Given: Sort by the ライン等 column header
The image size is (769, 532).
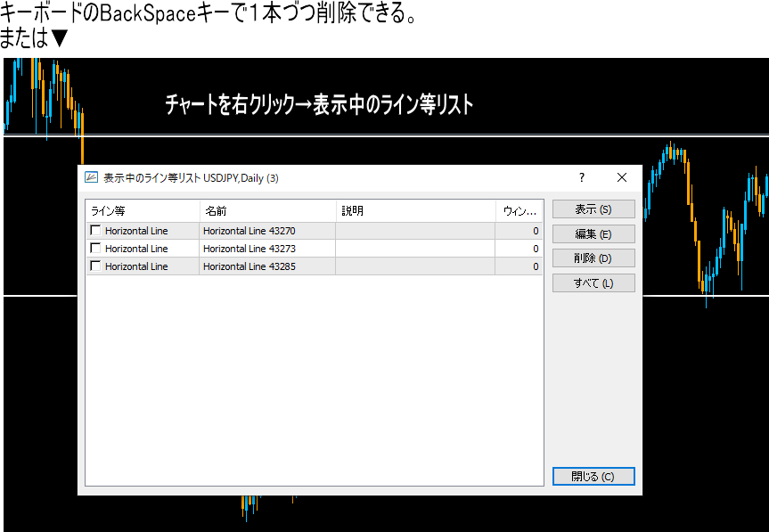Looking at the screenshot, I should coord(142,211).
